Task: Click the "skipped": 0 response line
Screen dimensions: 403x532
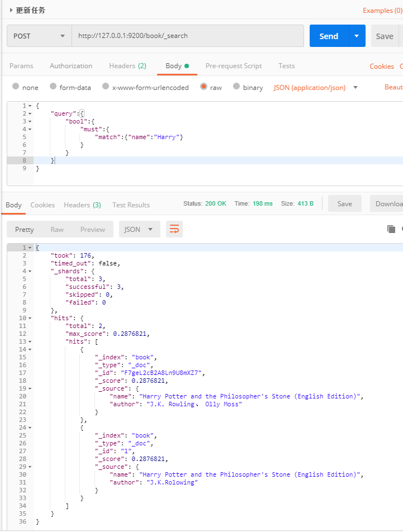Action: click(89, 295)
